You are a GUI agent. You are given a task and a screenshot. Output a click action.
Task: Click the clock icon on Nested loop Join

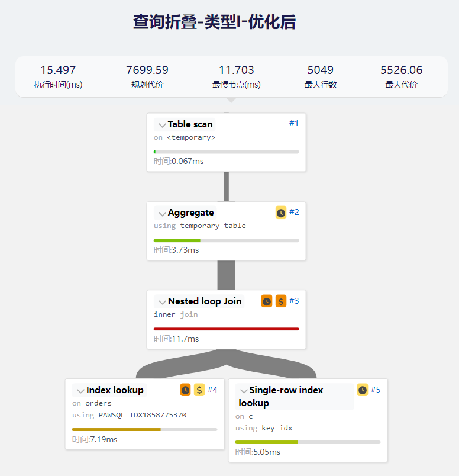pyautogui.click(x=267, y=301)
